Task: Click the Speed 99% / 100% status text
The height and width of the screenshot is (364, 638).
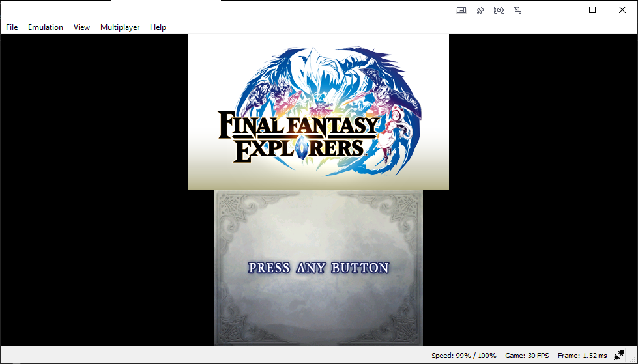Action: [464, 356]
